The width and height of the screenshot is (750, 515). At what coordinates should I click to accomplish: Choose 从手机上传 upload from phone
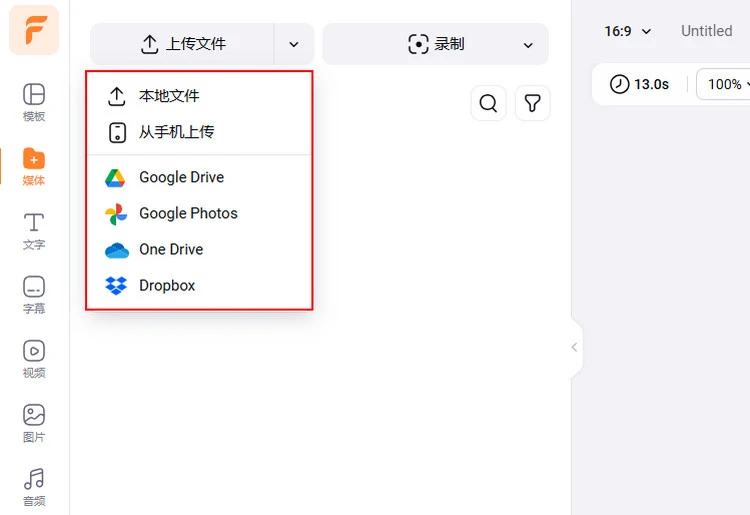199,132
